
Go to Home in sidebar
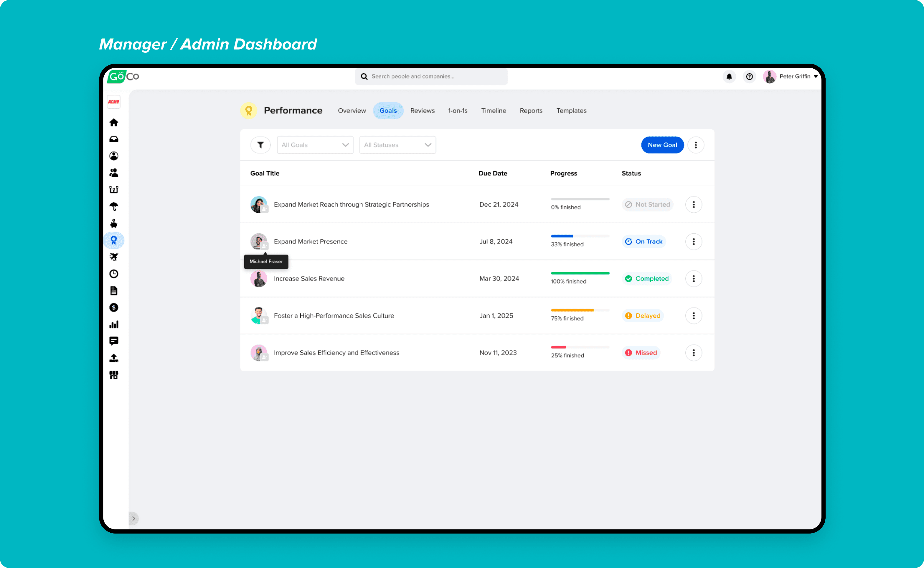pos(114,123)
